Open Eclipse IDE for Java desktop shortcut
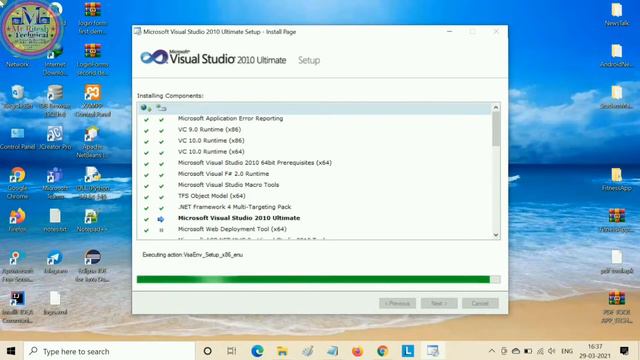Screen dimensions: 640x360 pos(93,266)
